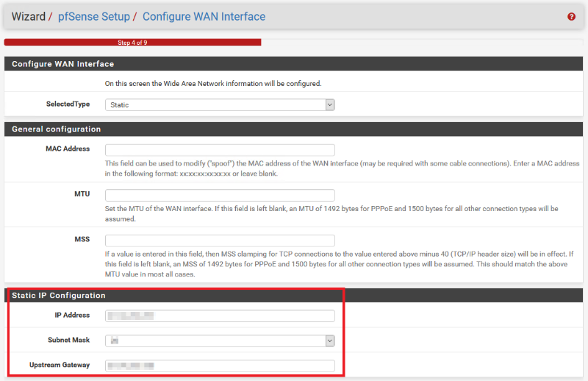Viewport: 588px width, 381px height.
Task: Click the Step 4 of 9 progress bar
Action: tap(132, 43)
